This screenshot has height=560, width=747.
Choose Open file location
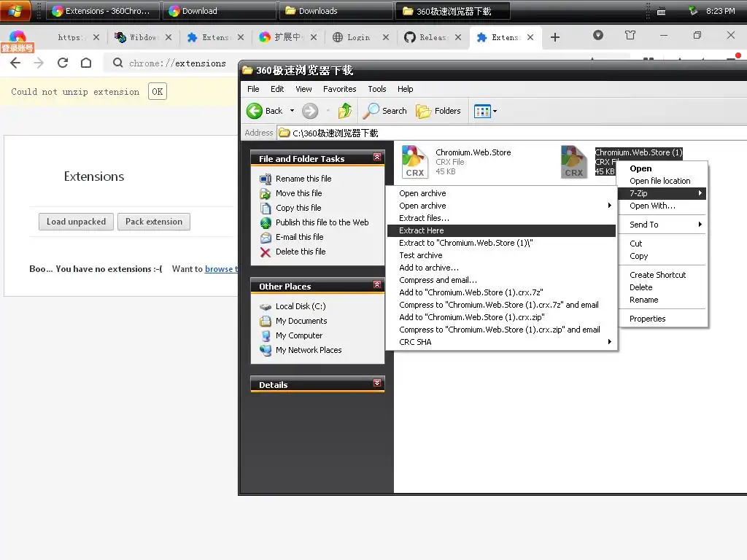[662, 181]
